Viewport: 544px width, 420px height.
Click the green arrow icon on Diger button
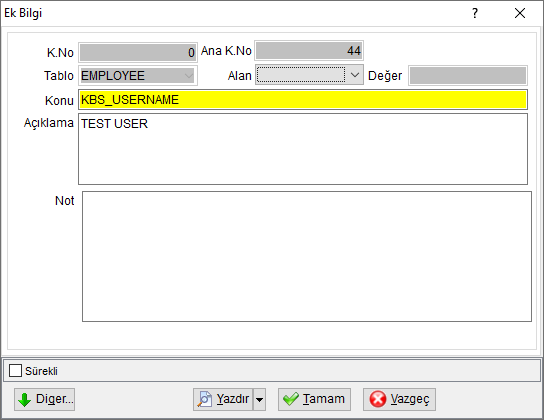(25, 400)
